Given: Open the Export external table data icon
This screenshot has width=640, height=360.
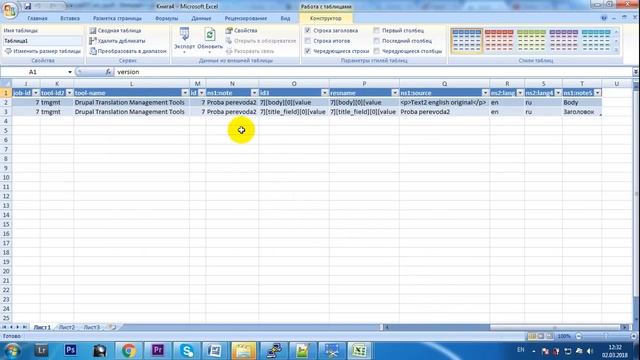Looking at the screenshot, I should point(184,34).
